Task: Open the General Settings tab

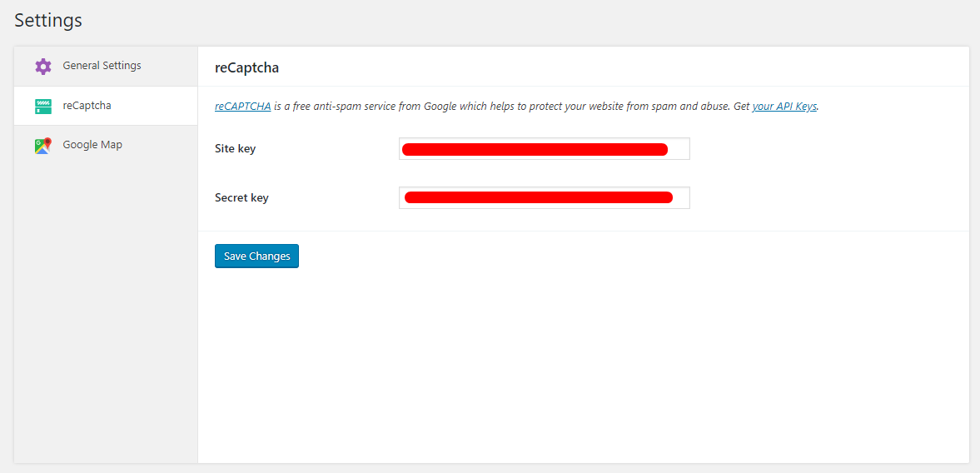Action: click(x=102, y=66)
